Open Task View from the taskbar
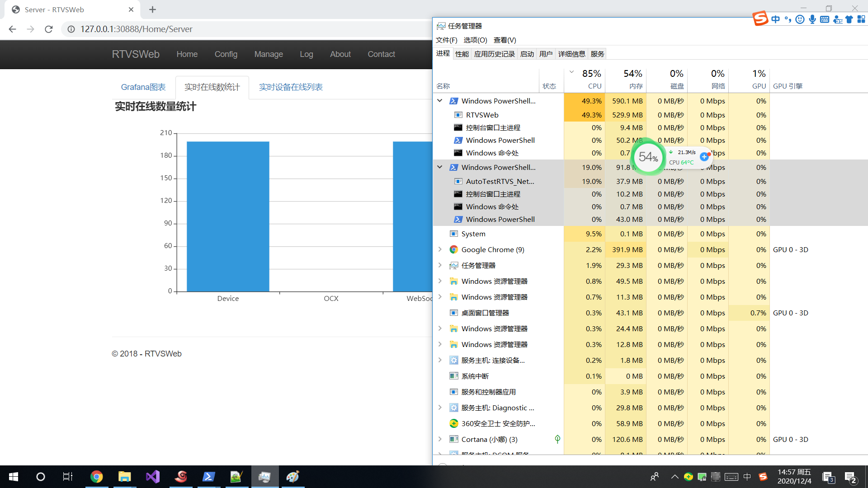Image resolution: width=868 pixels, height=488 pixels. pos(67,477)
